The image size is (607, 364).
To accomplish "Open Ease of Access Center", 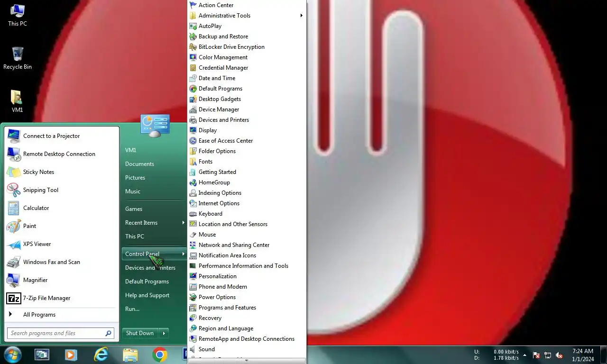I will pos(247,141).
